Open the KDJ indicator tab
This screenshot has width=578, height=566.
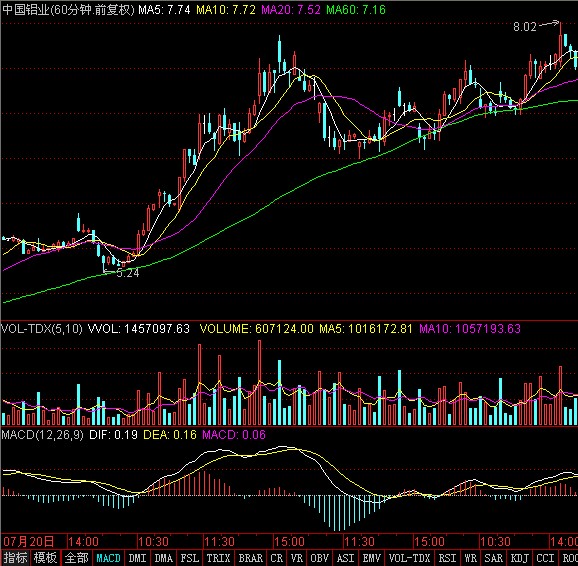pyautogui.click(x=520, y=558)
